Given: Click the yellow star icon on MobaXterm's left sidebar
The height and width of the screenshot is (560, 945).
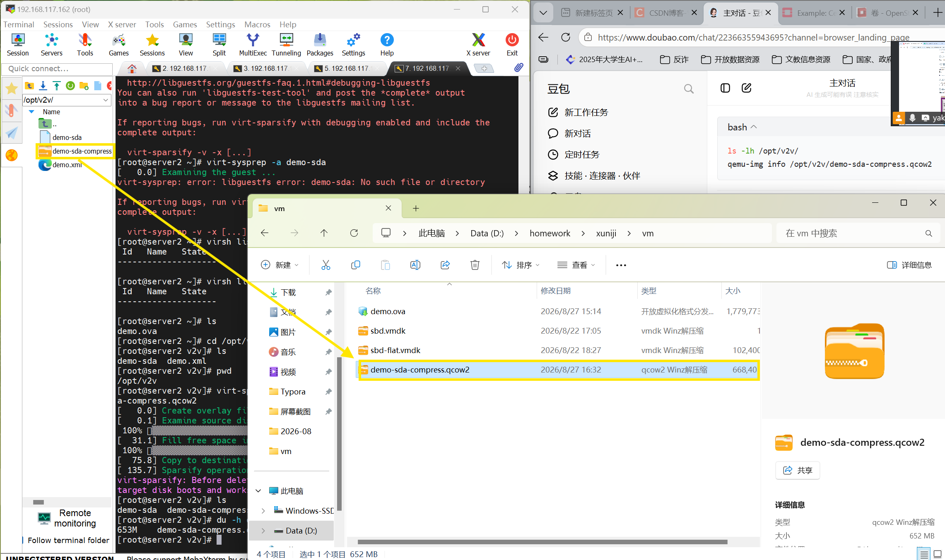Looking at the screenshot, I should pos(12,88).
